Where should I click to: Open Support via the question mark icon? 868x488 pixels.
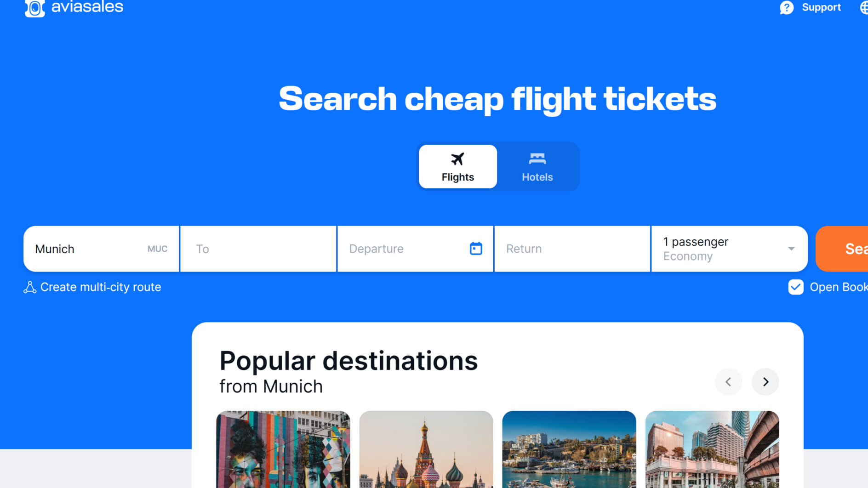[x=787, y=7]
